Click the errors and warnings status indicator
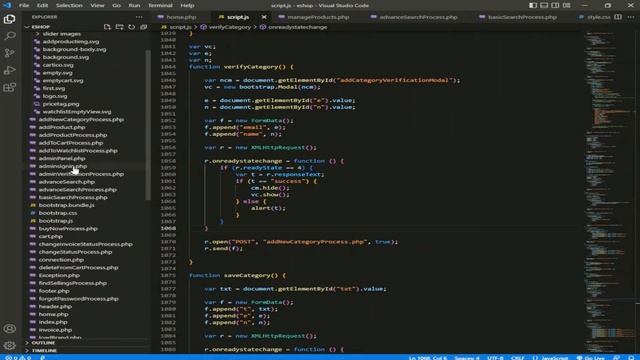The width and height of the screenshot is (640, 360). pos(18,358)
